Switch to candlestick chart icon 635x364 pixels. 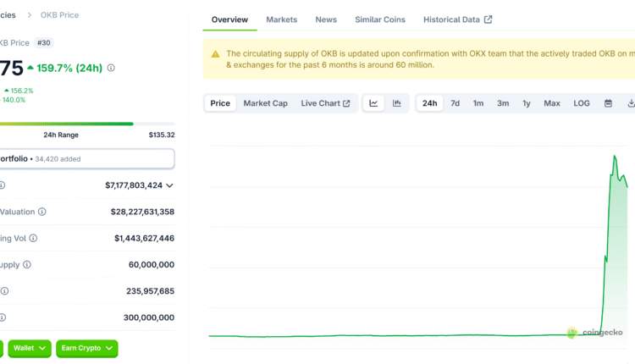pos(396,103)
